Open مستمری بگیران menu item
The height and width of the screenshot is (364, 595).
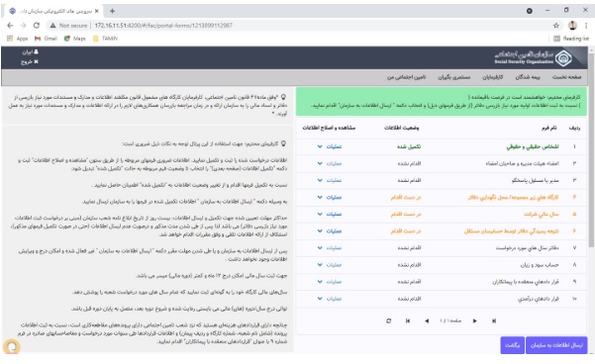tap(453, 77)
